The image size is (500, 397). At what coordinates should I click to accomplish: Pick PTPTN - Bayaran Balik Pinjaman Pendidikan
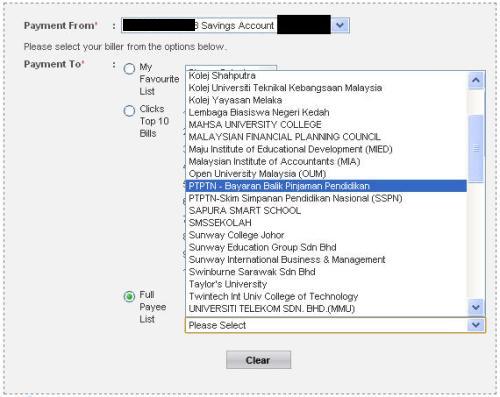pyautogui.click(x=326, y=186)
